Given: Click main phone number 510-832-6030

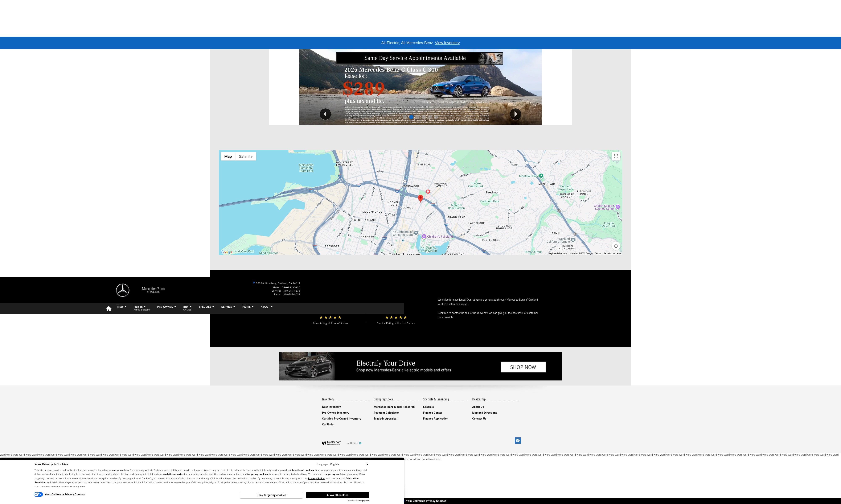Looking at the screenshot, I should pyautogui.click(x=291, y=287).
